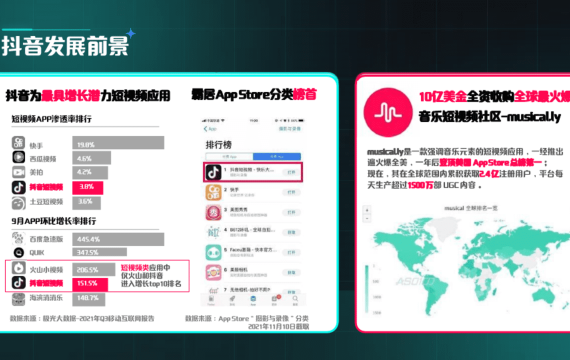
Task: Select the blue right segment of the ranking toggle
Action: pos(277,157)
